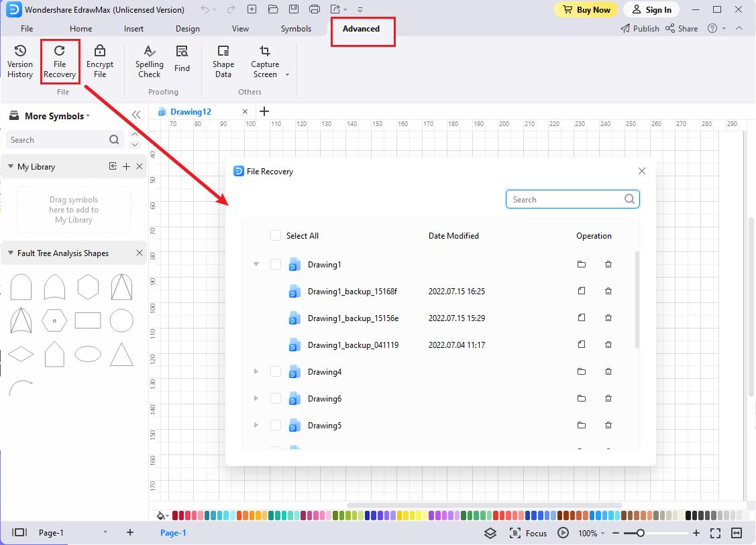Click the print icon in title bar
This screenshot has width=756, height=545.
[x=315, y=9]
